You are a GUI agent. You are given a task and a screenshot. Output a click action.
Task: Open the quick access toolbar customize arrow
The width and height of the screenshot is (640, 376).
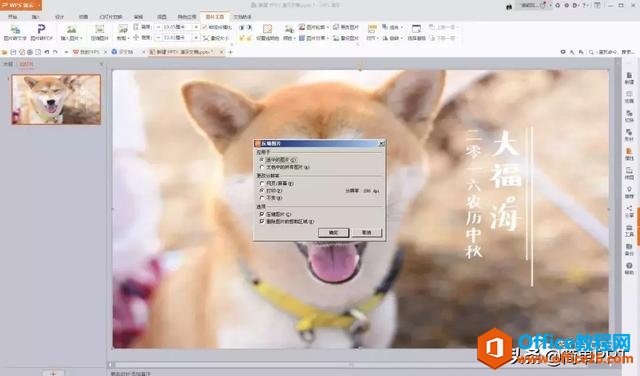(x=66, y=52)
